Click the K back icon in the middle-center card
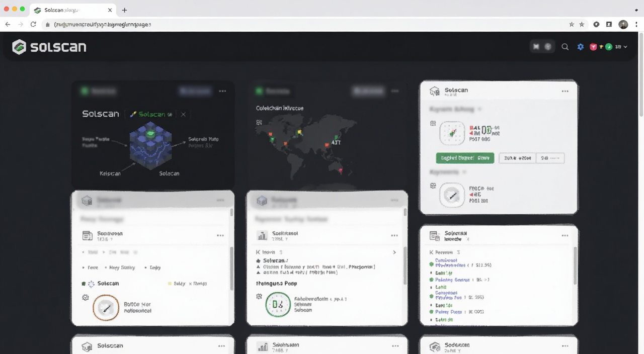Screen dimensions: 644x354 pos(258,252)
